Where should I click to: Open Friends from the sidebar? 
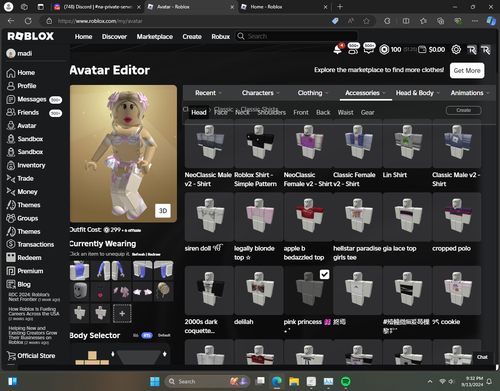pyautogui.click(x=28, y=112)
